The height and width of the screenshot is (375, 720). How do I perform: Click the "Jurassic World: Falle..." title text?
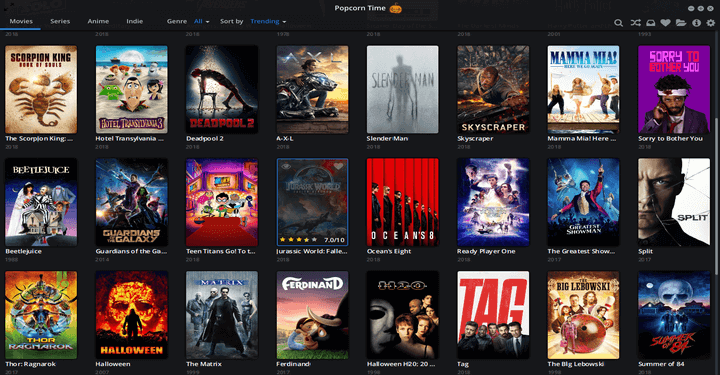click(x=312, y=251)
